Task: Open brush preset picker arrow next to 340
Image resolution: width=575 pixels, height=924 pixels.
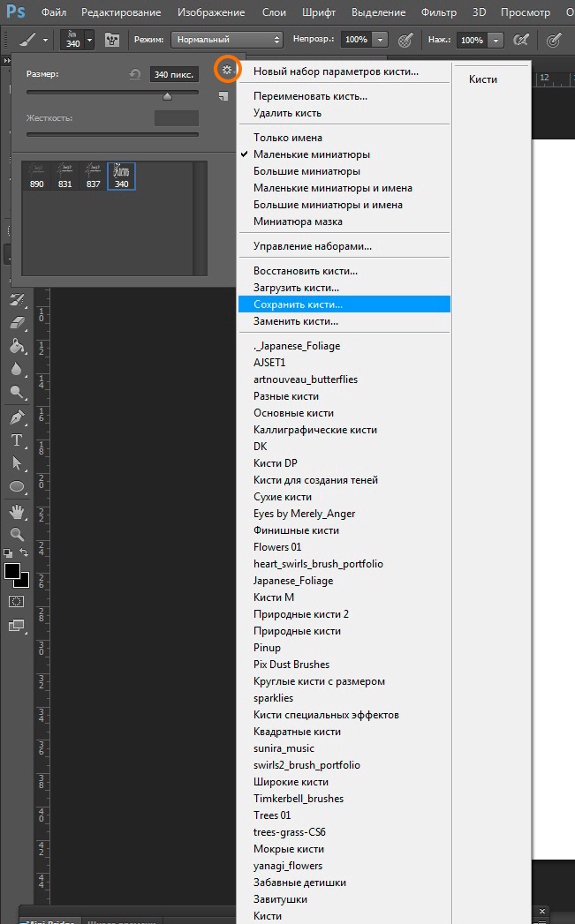Action: [89, 40]
